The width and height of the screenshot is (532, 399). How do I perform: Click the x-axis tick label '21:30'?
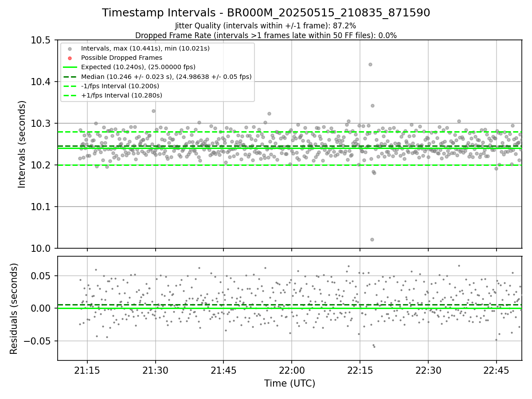tap(155, 370)
